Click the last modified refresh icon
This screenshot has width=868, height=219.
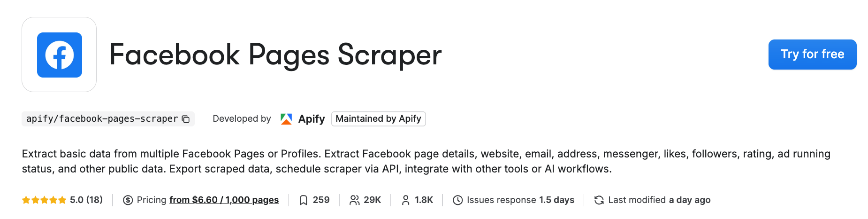click(x=599, y=200)
